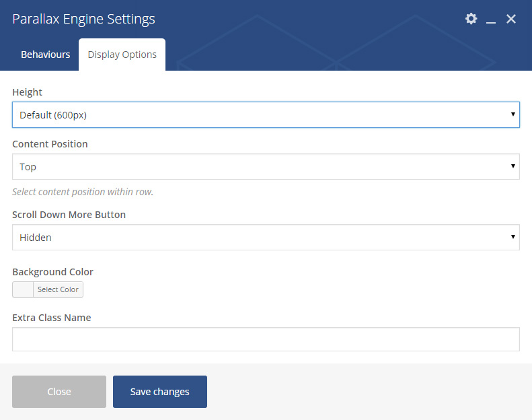Select the Display Options tab
The image size is (532, 420).
[x=122, y=55]
